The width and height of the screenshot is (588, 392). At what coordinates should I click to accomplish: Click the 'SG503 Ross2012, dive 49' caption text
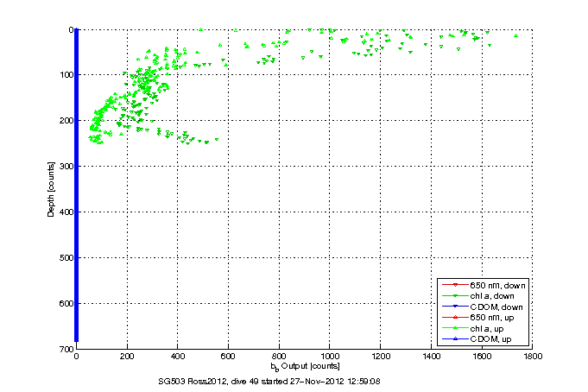208,382
